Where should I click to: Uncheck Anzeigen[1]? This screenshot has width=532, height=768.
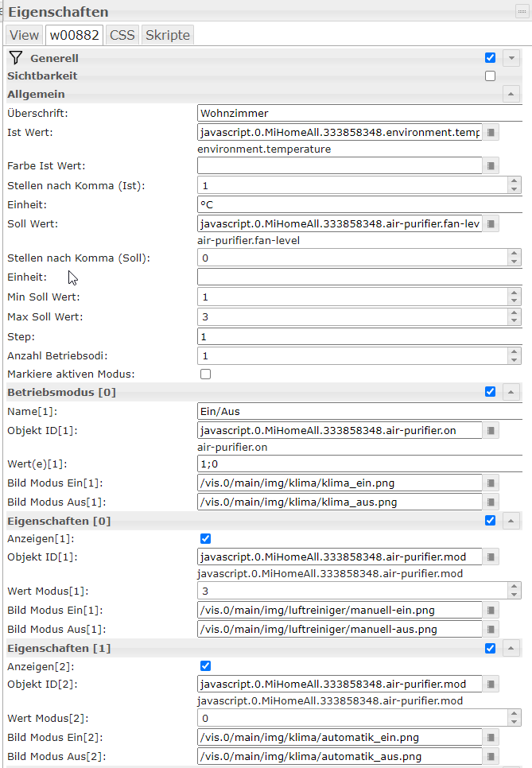click(206, 539)
